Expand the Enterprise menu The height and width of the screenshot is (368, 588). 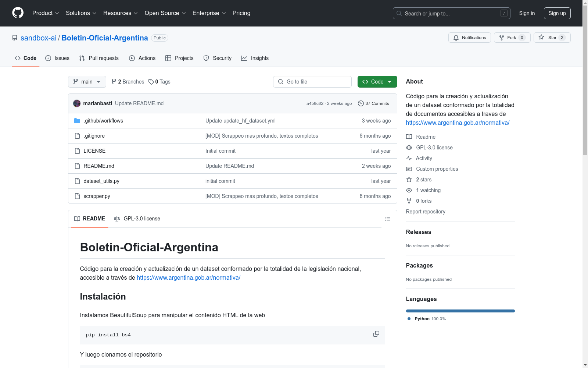(x=209, y=13)
